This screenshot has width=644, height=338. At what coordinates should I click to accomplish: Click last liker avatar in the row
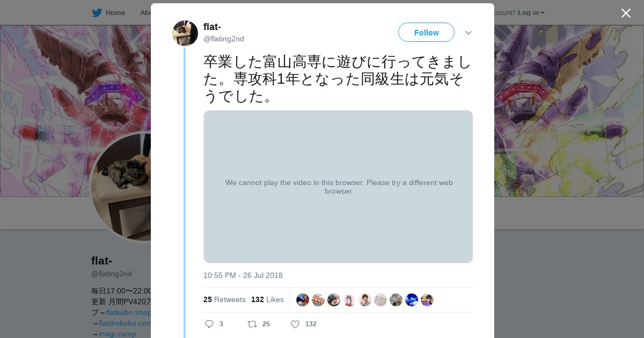pos(427,300)
